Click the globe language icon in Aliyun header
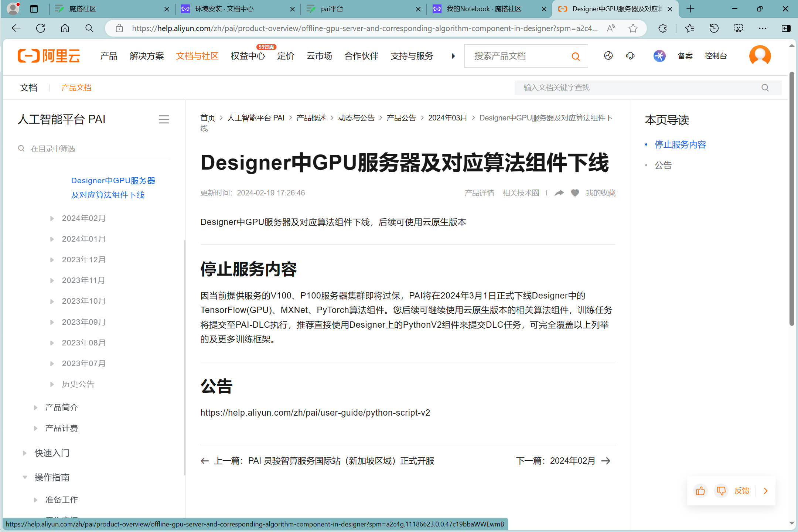Viewport: 798px width, 532px height. coord(608,56)
